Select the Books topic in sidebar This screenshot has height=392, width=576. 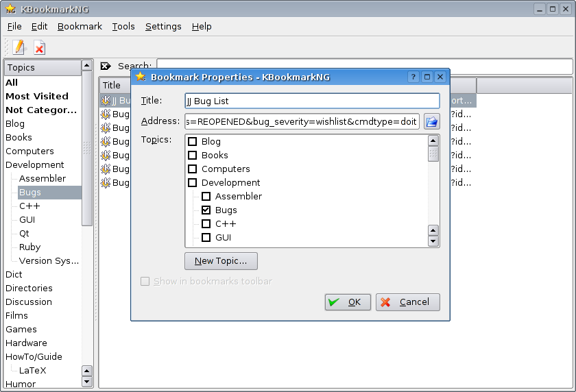pyautogui.click(x=19, y=137)
